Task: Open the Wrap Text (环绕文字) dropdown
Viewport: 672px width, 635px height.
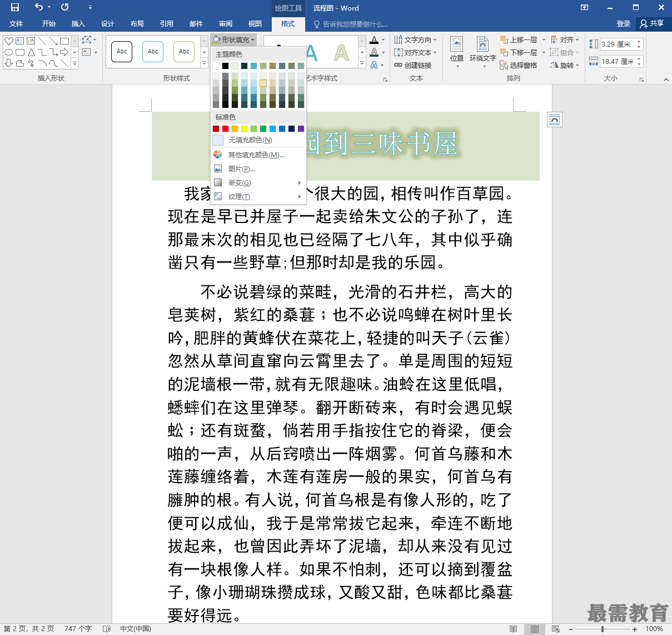Action: point(482,52)
